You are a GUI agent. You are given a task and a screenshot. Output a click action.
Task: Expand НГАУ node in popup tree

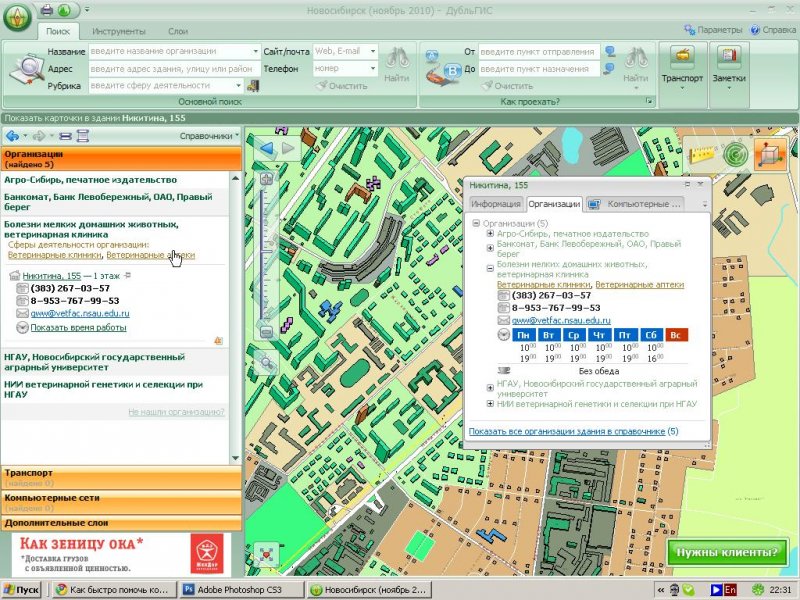pos(490,388)
